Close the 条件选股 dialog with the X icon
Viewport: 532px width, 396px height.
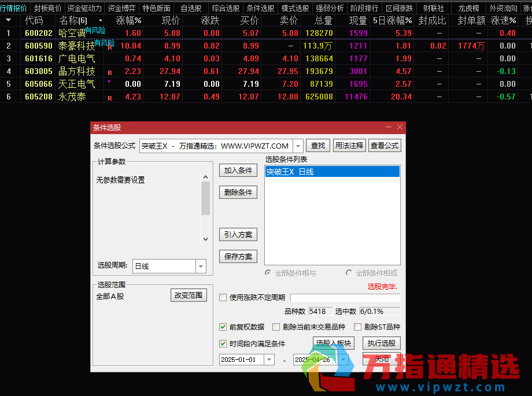[x=399, y=127]
